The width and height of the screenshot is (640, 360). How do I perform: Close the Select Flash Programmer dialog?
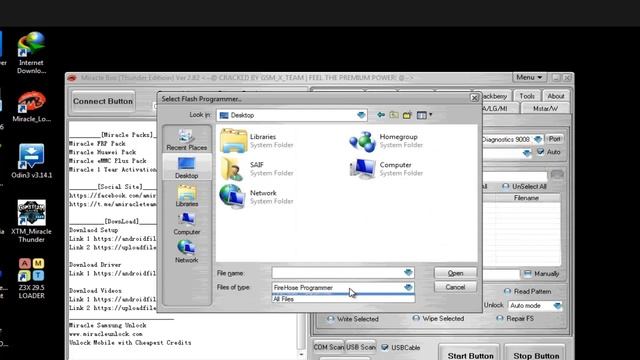pyautogui.click(x=474, y=98)
